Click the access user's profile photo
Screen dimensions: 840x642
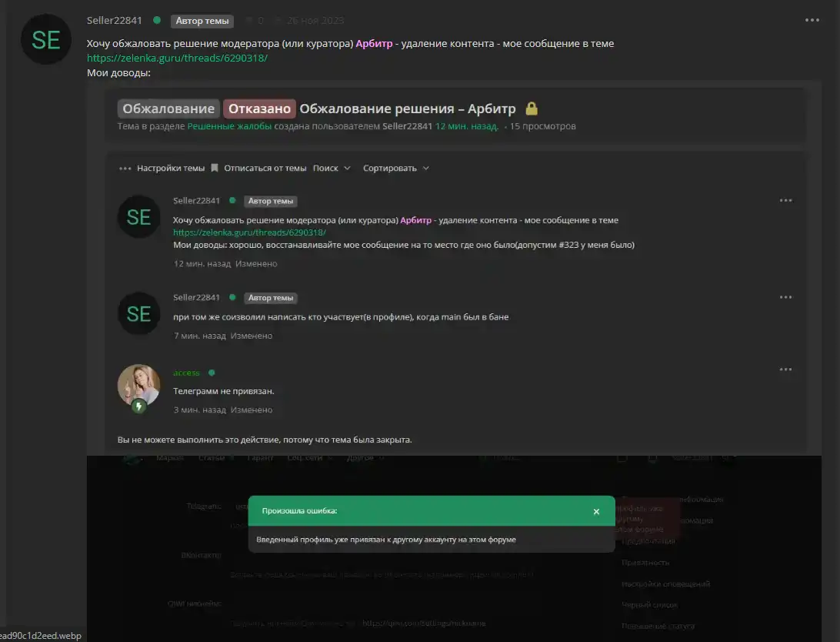point(138,386)
